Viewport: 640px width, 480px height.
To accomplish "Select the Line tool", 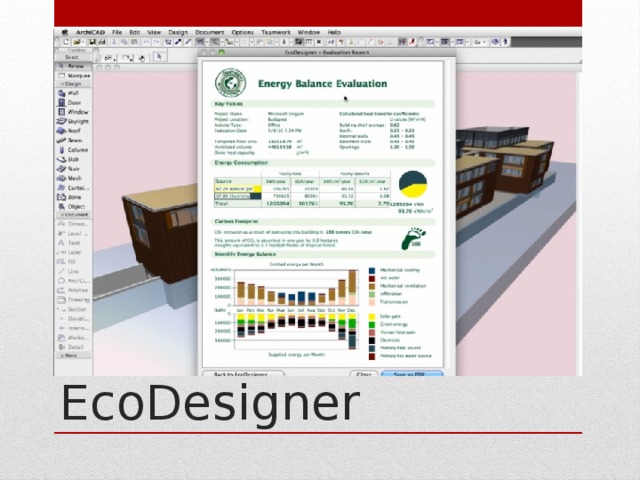I will click(73, 271).
